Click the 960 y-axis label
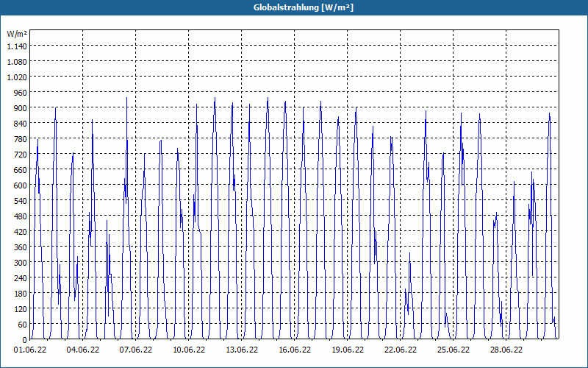This screenshot has width=588, height=368. [x=21, y=93]
